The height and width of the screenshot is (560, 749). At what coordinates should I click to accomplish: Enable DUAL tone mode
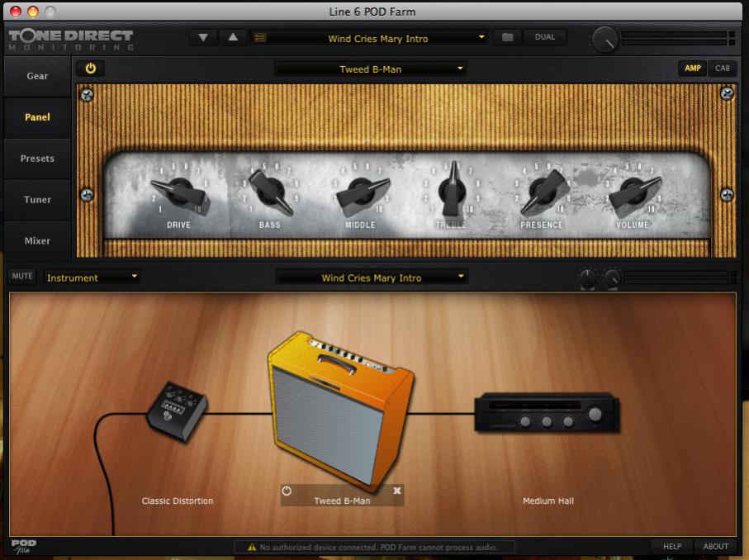[x=545, y=37]
